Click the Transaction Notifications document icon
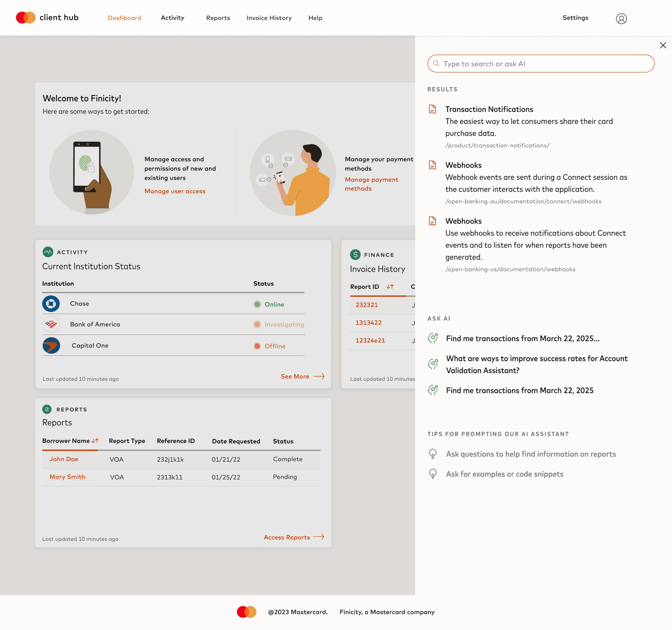Viewport: 672px width, 630px height. [x=432, y=109]
